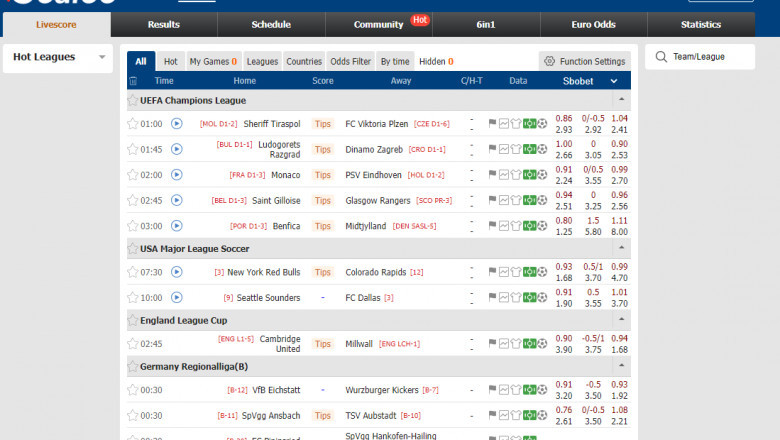The image size is (780, 440).
Task: Open the Odds Filter
Action: tap(351, 62)
